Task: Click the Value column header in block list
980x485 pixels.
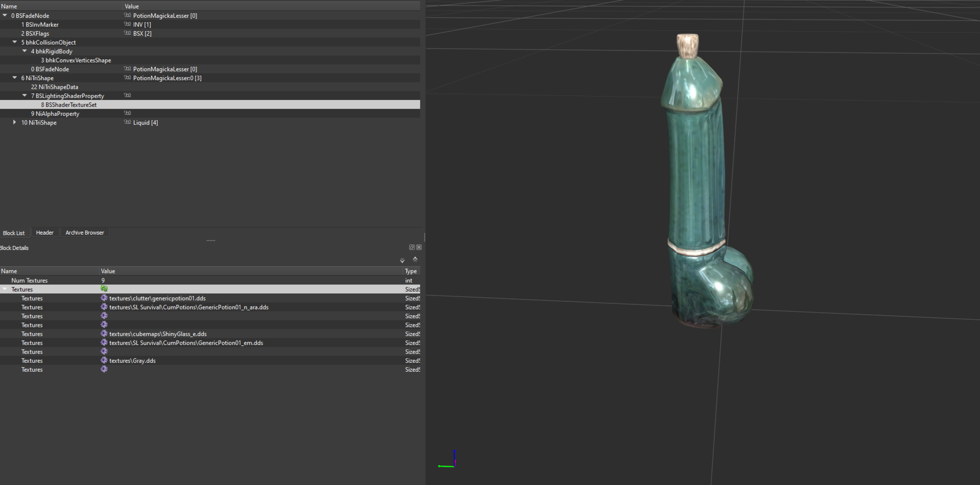Action: [x=272, y=6]
